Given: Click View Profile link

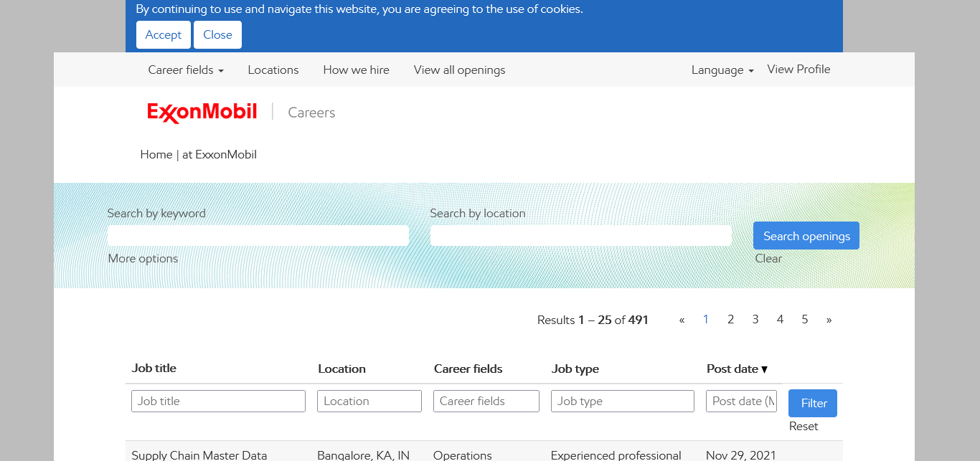Looking at the screenshot, I should (x=798, y=69).
